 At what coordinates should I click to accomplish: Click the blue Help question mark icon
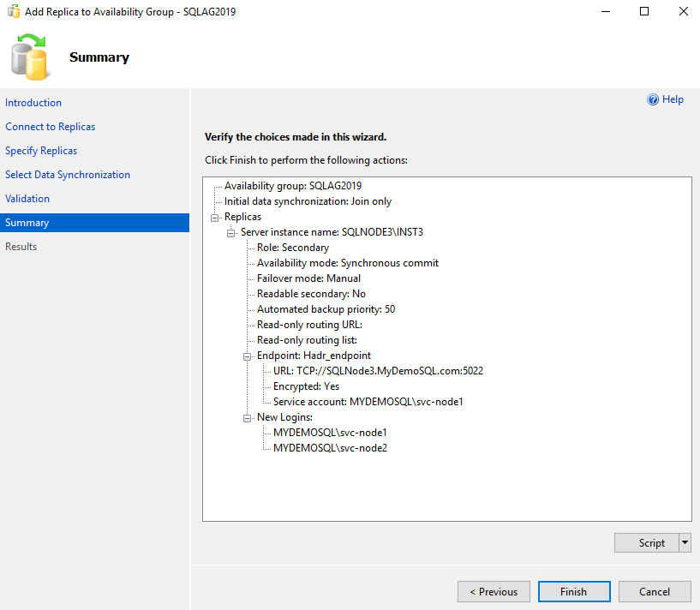pos(653,99)
